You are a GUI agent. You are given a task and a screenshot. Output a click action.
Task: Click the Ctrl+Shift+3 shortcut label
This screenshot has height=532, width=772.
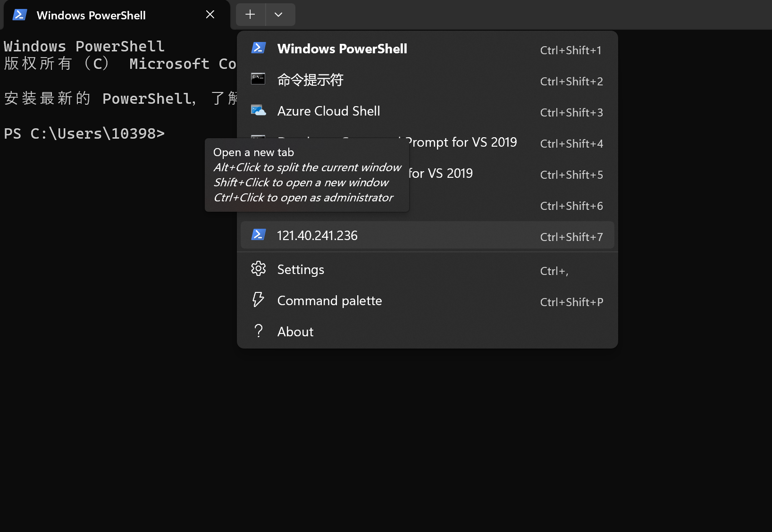[571, 112]
